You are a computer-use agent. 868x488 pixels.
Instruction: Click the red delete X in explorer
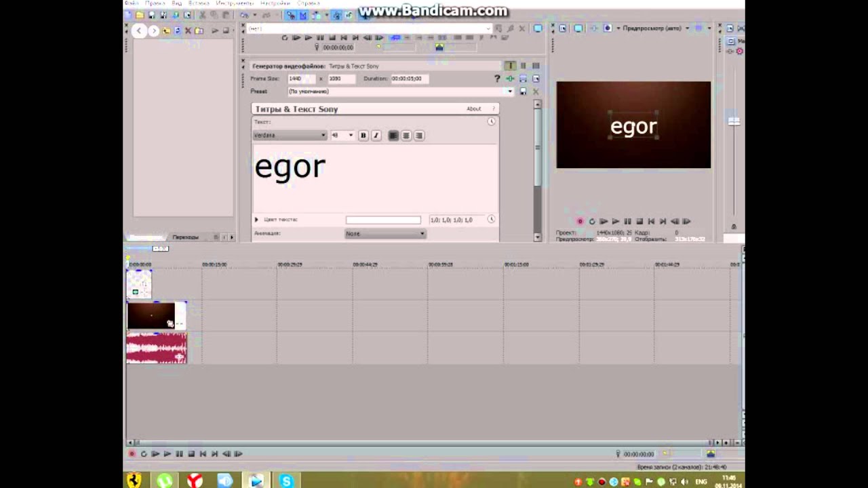point(188,30)
